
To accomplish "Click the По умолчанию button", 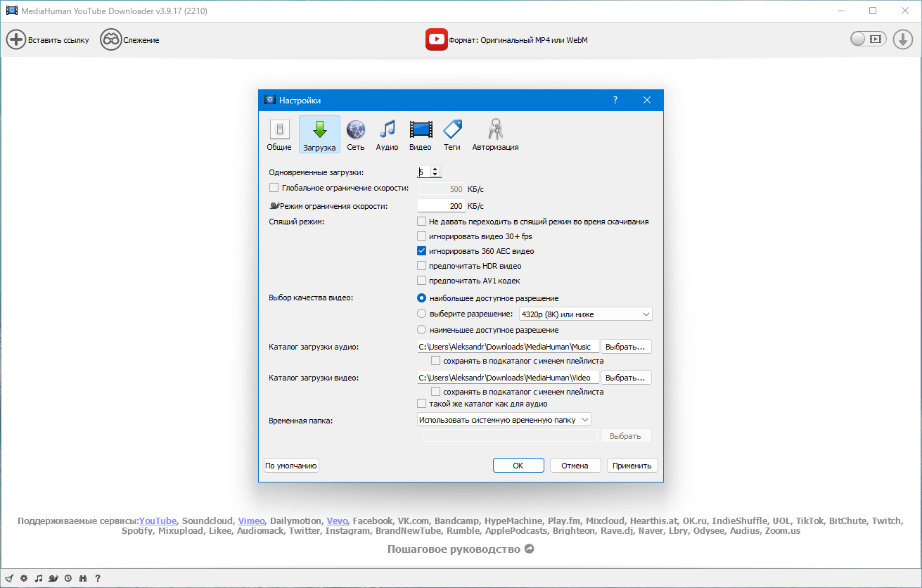I will pyautogui.click(x=291, y=466).
